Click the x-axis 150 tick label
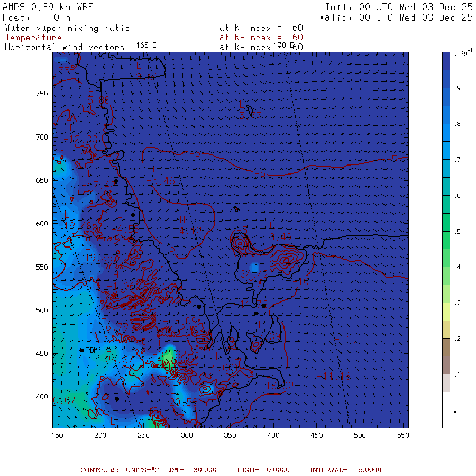 pos(57,435)
